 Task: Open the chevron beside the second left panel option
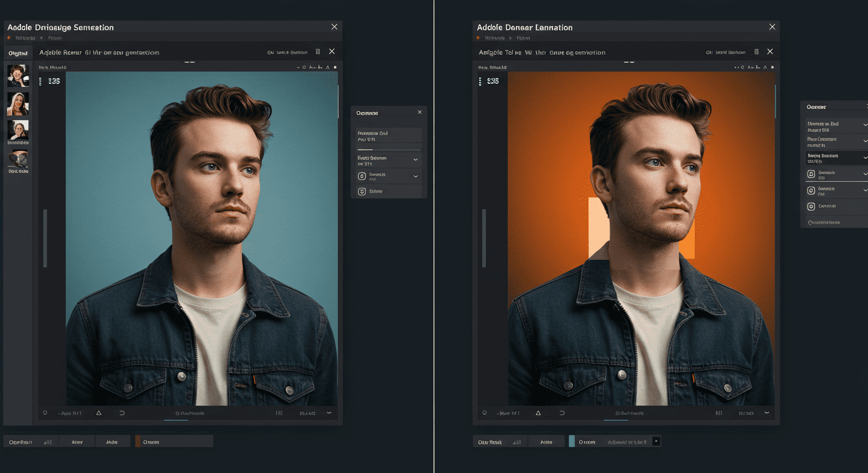pyautogui.click(x=414, y=159)
